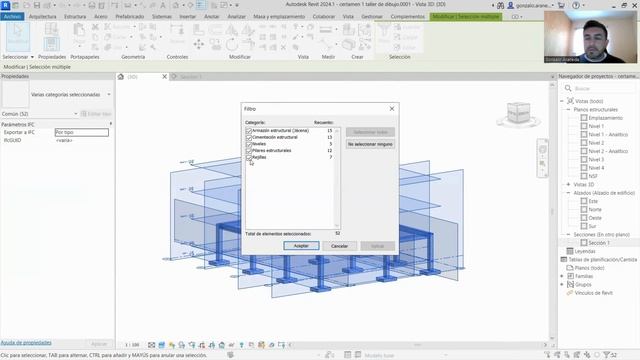Switch to the Arquitectura ribbon tab
This screenshot has height=360, width=640.
[42, 17]
